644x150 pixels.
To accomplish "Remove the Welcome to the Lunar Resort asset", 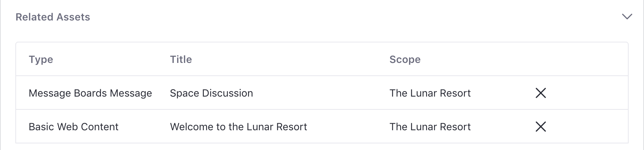I will 540,127.
